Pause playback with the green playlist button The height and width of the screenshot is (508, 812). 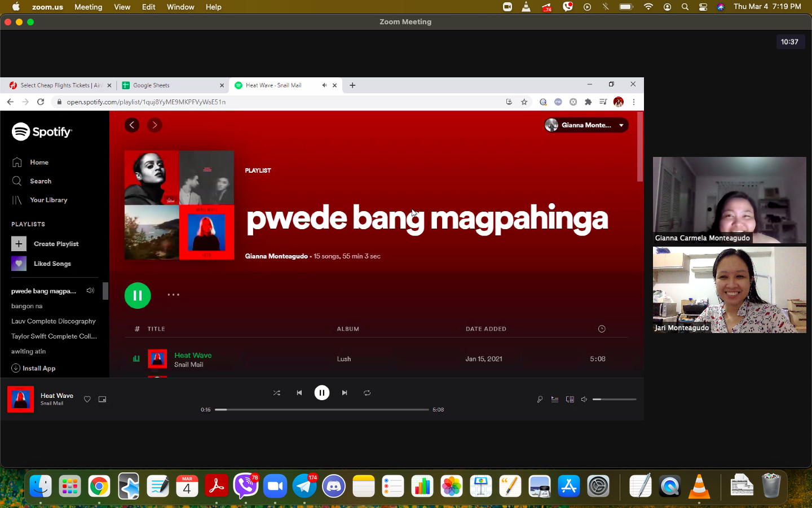(138, 295)
